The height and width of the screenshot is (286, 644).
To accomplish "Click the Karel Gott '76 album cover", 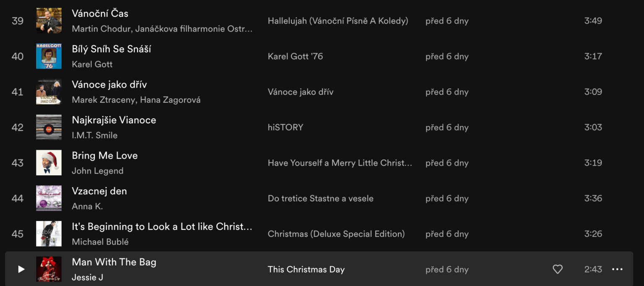I will tap(49, 56).
